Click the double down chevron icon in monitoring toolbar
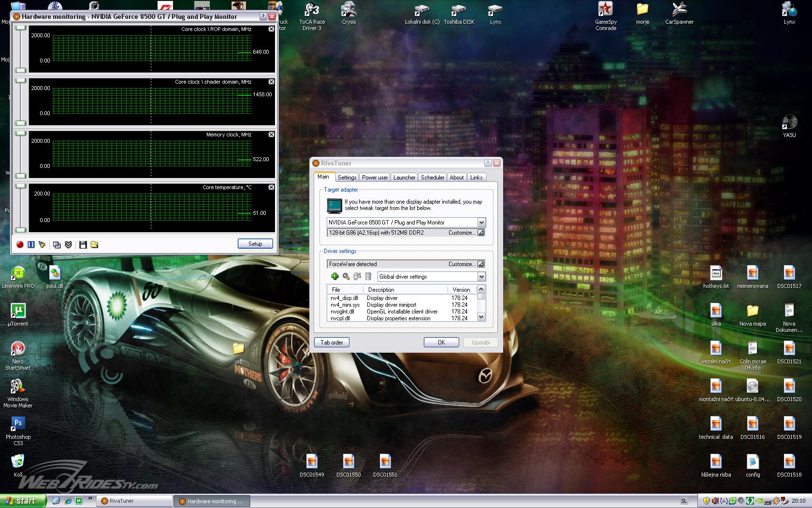 [68, 245]
